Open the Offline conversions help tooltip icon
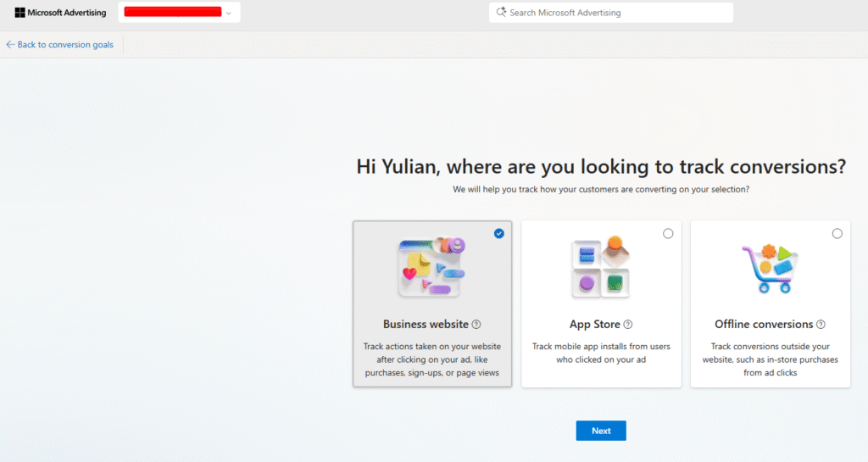This screenshot has width=868, height=462. [x=821, y=324]
